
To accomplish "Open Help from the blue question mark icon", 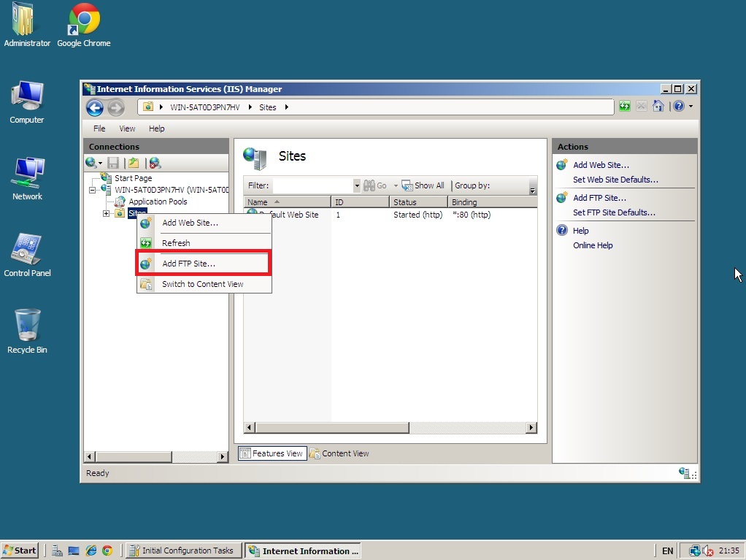I will pos(679,106).
